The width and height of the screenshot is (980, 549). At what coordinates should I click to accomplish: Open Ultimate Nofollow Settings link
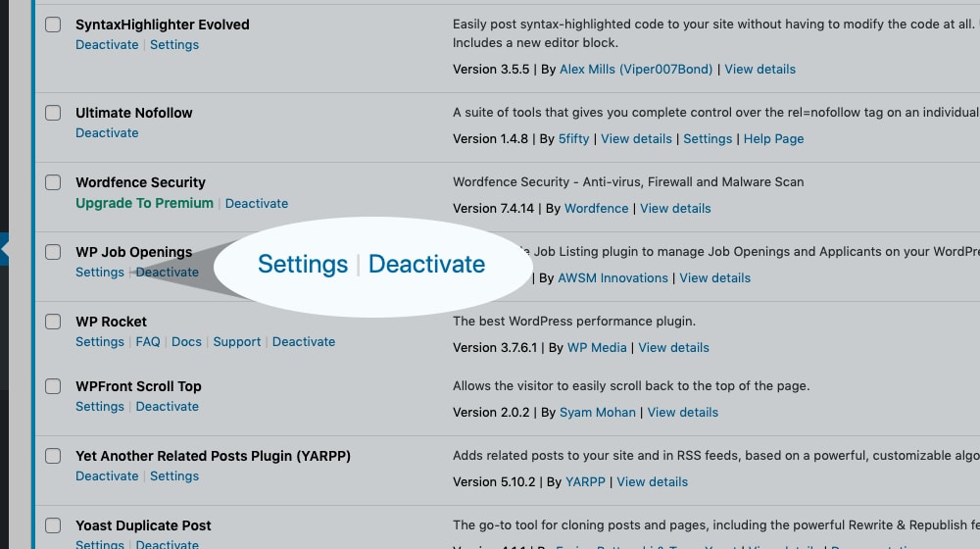tap(708, 139)
